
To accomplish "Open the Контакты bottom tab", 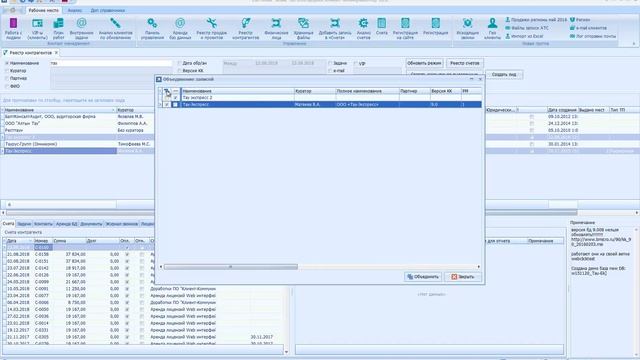I will pyautogui.click(x=43, y=224).
